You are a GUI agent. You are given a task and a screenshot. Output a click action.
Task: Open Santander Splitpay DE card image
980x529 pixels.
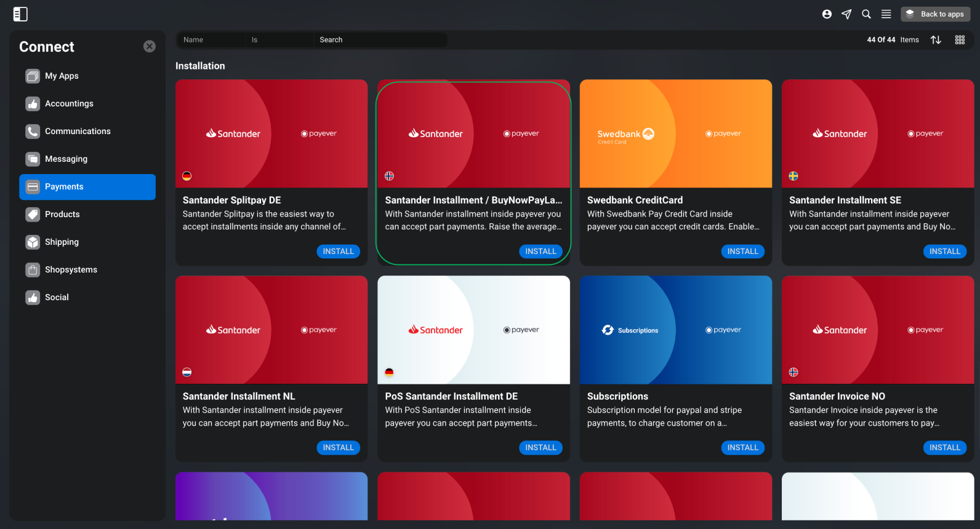click(x=271, y=133)
